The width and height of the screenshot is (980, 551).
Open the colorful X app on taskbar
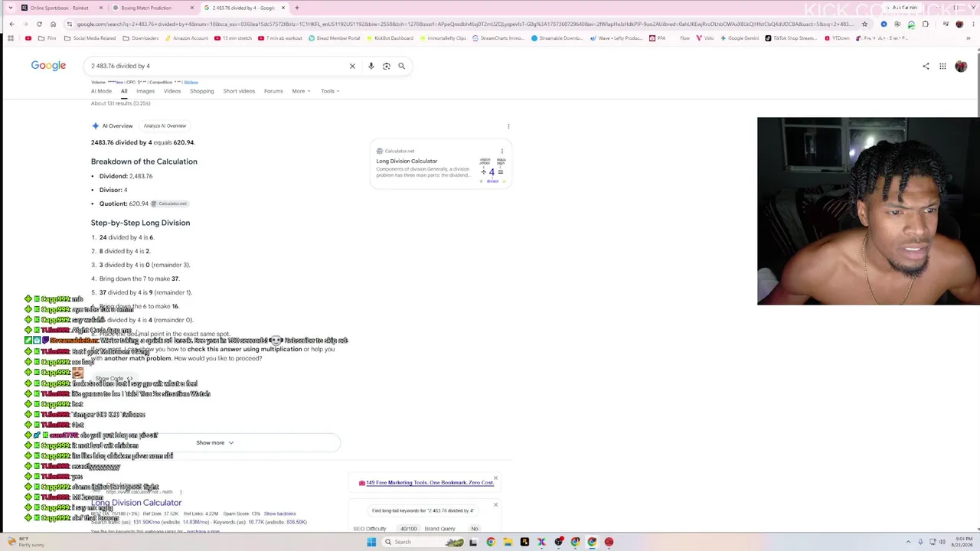[541, 542]
